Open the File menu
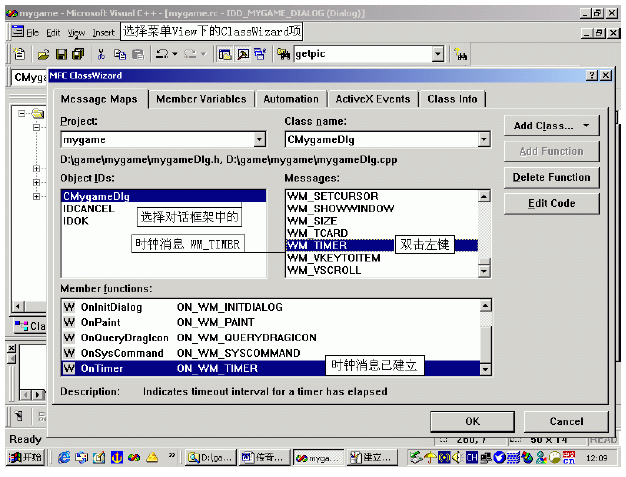Viewport: 626px width, 477px height. (32, 32)
